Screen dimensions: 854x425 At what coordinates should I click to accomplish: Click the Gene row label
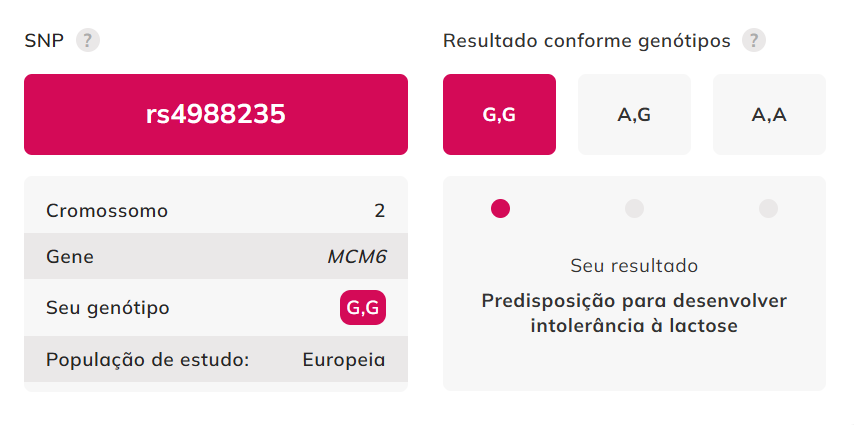pyautogui.click(x=70, y=257)
